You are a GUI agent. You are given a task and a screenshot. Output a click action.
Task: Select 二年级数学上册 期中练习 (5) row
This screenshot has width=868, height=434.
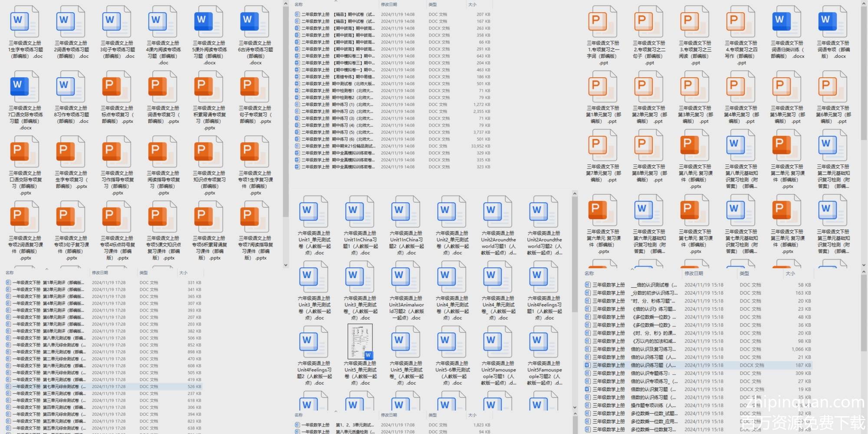tap(392, 132)
